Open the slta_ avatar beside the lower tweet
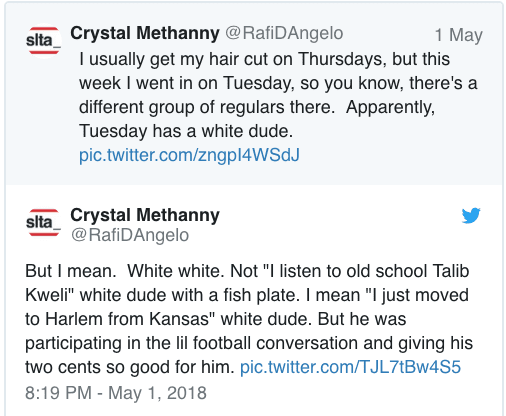 (43, 222)
